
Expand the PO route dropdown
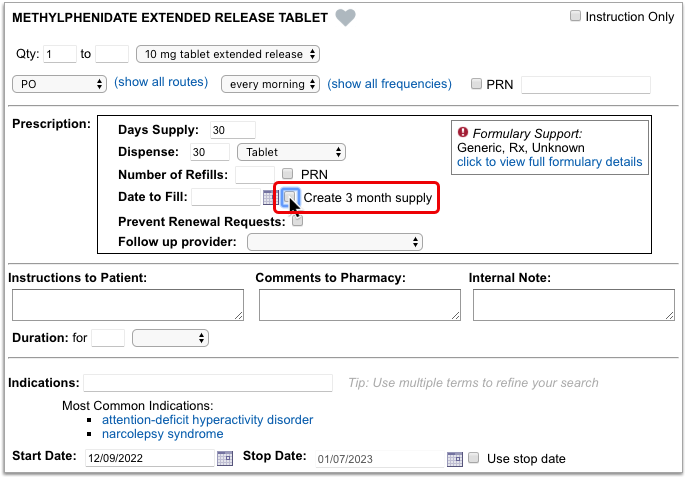tap(60, 84)
